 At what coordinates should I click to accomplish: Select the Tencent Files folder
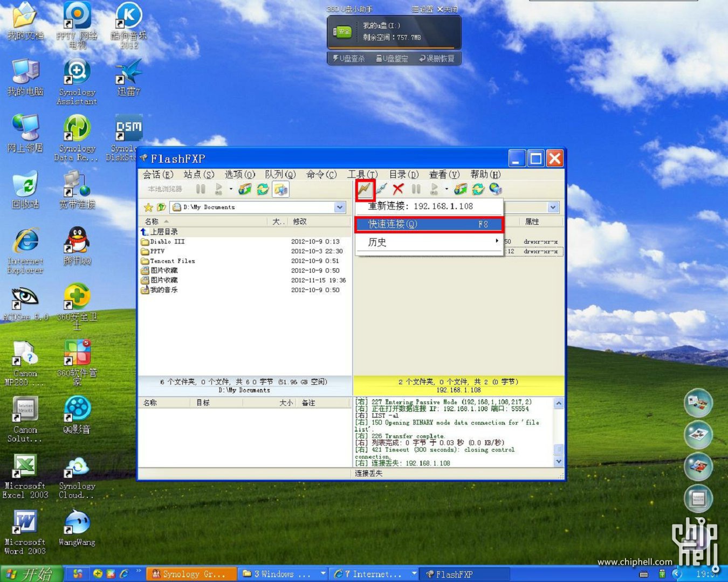(244, 261)
